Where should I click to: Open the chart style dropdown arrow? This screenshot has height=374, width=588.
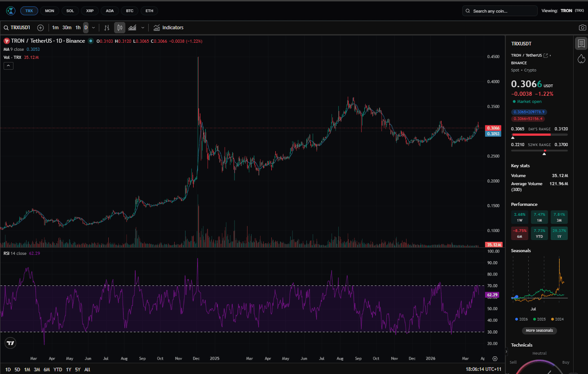(x=143, y=28)
